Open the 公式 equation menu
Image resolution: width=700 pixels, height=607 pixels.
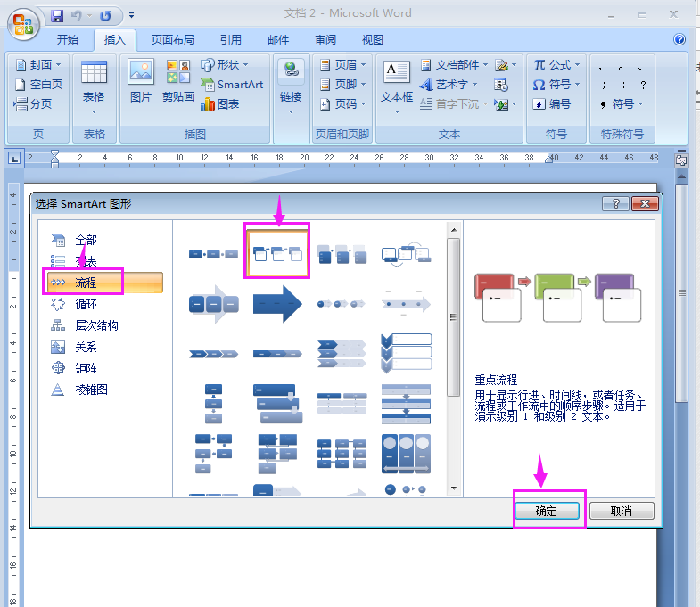(x=556, y=65)
